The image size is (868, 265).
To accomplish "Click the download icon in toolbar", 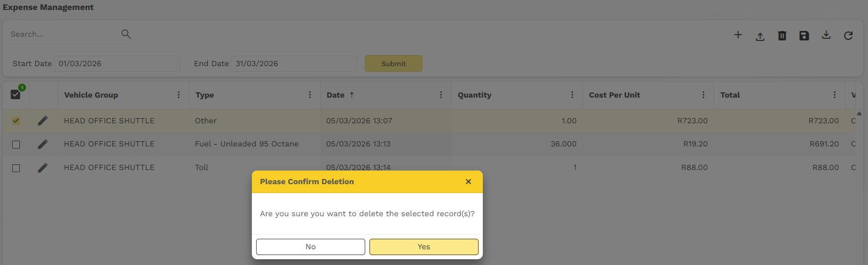I will coord(826,35).
